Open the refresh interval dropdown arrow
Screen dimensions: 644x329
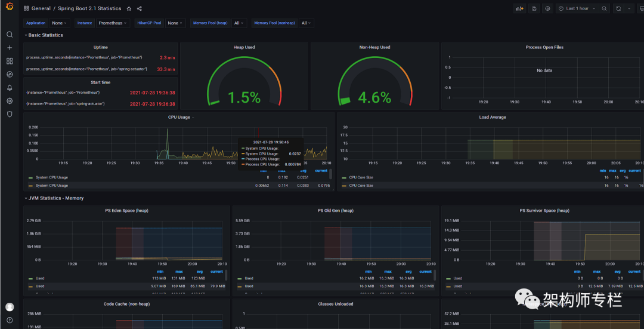(629, 8)
